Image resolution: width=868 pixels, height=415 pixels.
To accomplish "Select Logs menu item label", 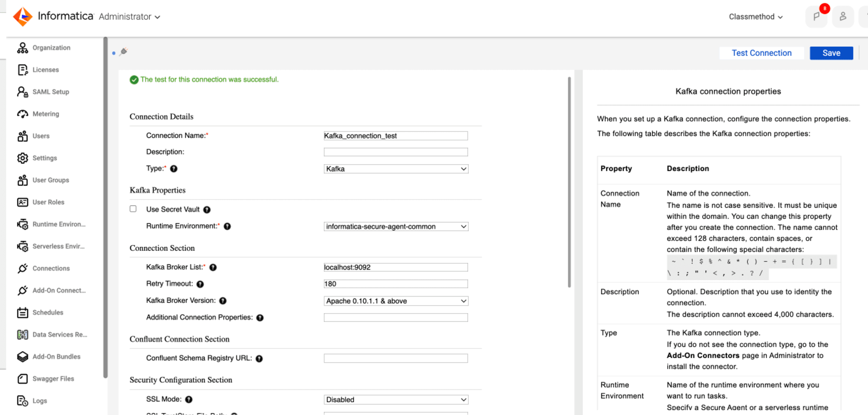I will (x=39, y=401).
